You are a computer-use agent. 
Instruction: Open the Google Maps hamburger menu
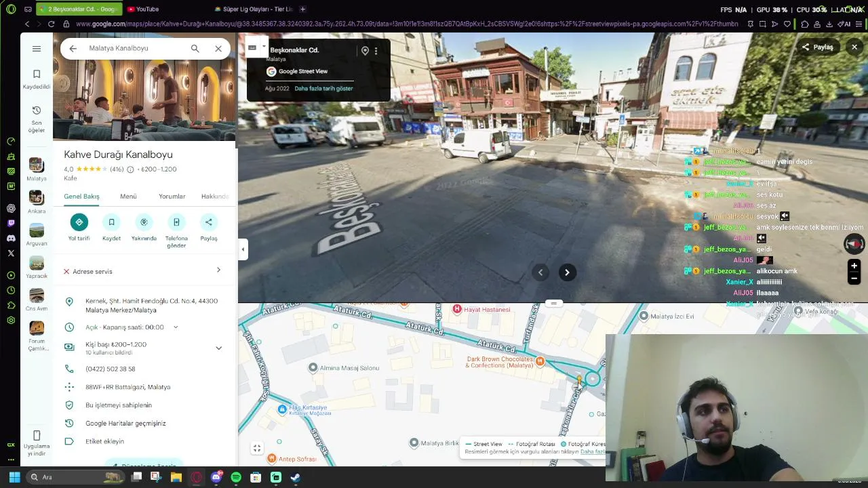(37, 49)
